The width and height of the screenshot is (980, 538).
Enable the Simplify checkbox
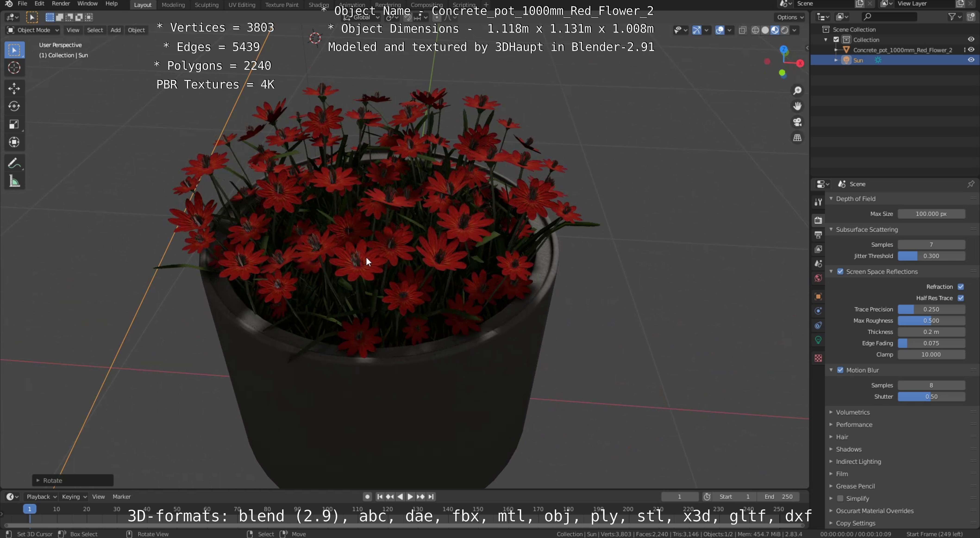coord(840,498)
